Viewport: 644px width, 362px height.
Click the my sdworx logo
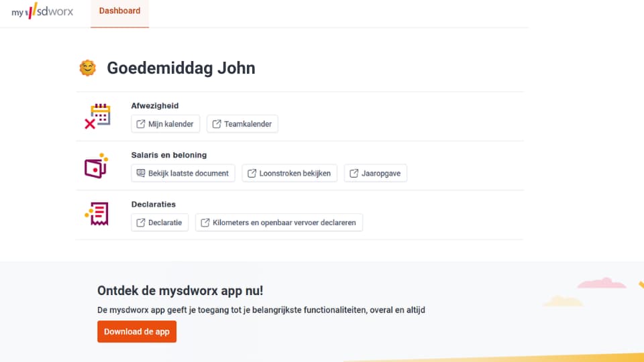coord(42,11)
